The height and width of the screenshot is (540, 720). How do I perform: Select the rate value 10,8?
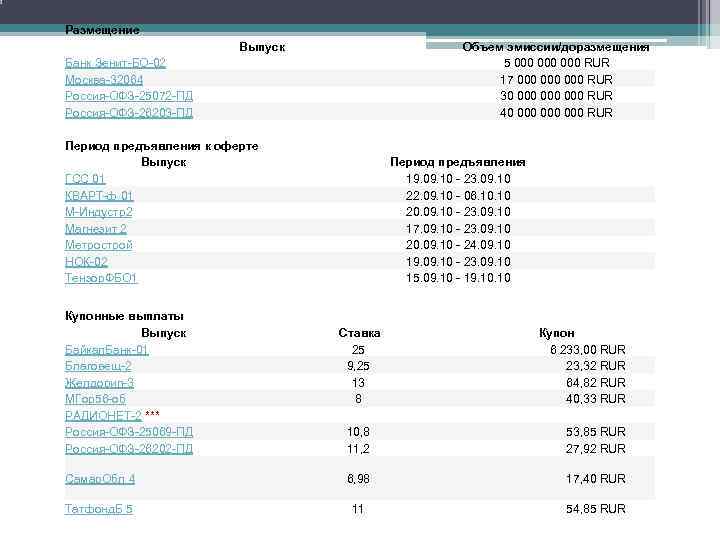pyautogui.click(x=358, y=432)
